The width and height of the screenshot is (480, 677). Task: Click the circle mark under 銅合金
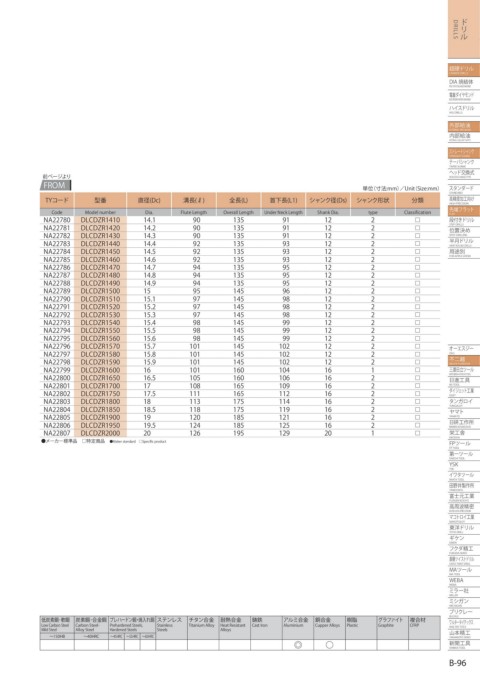pyautogui.click(x=329, y=645)
